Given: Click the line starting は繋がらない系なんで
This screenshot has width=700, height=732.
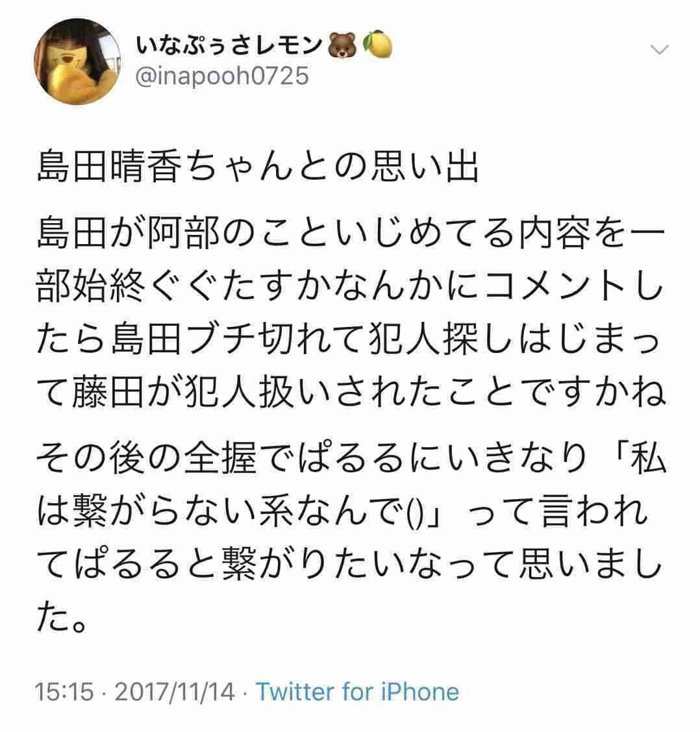Looking at the screenshot, I should [342, 512].
